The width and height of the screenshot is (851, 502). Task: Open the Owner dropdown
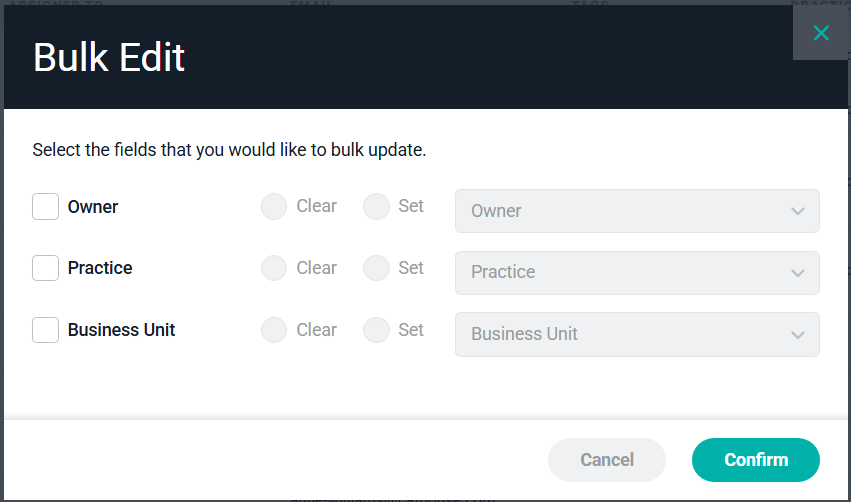pos(637,211)
